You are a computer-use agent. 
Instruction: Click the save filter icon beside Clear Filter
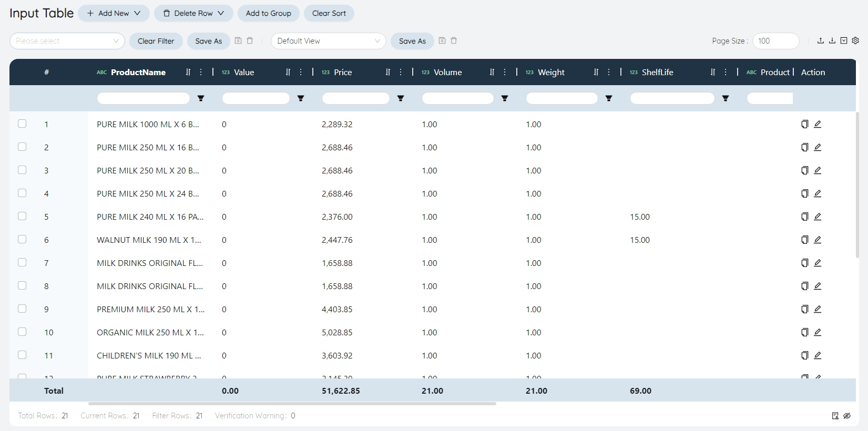[238, 40]
